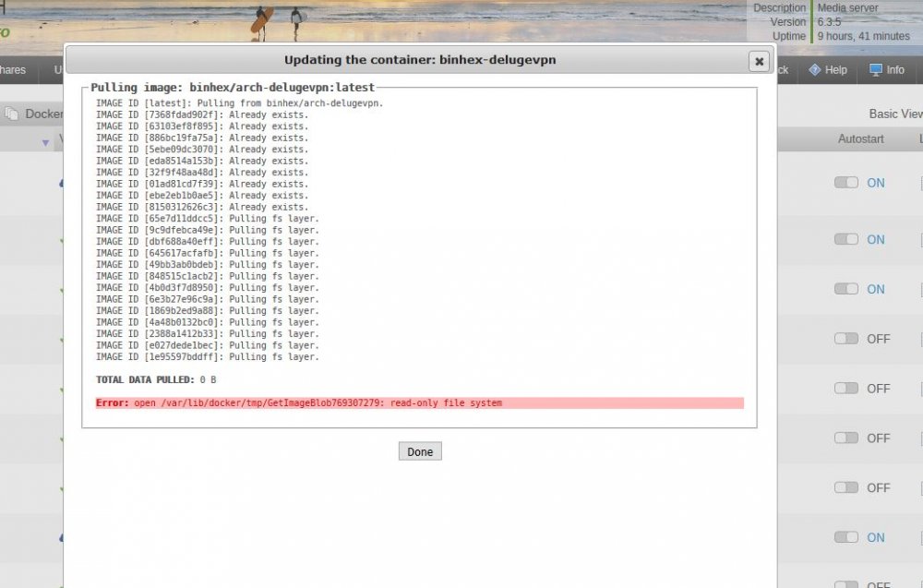Click the version value 6.3.5
Screen dimensions: 923x588
click(829, 22)
